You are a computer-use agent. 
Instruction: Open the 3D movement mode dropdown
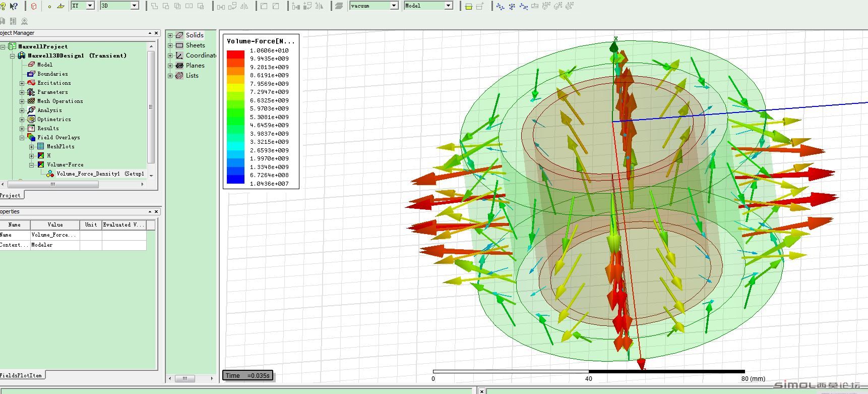(x=135, y=6)
